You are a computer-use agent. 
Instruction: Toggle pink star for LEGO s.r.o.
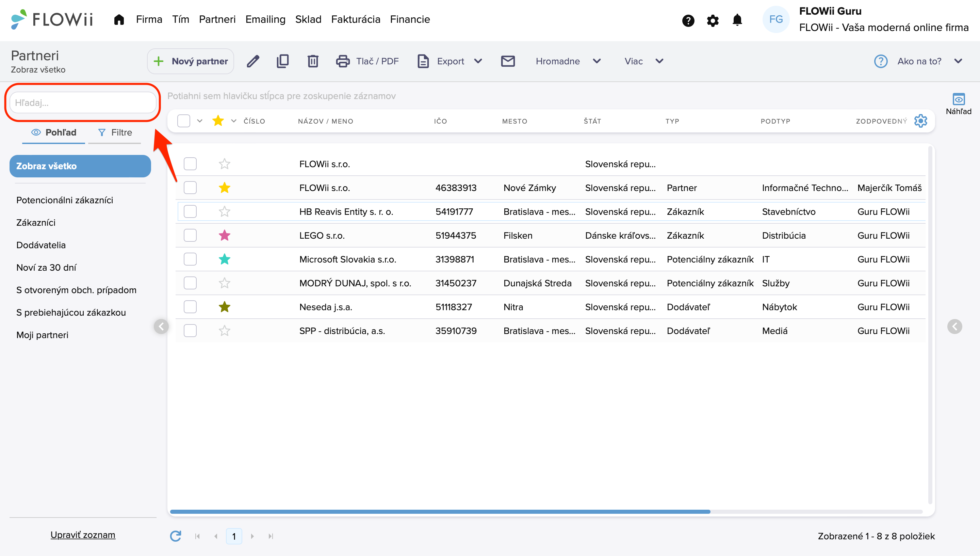(x=224, y=235)
